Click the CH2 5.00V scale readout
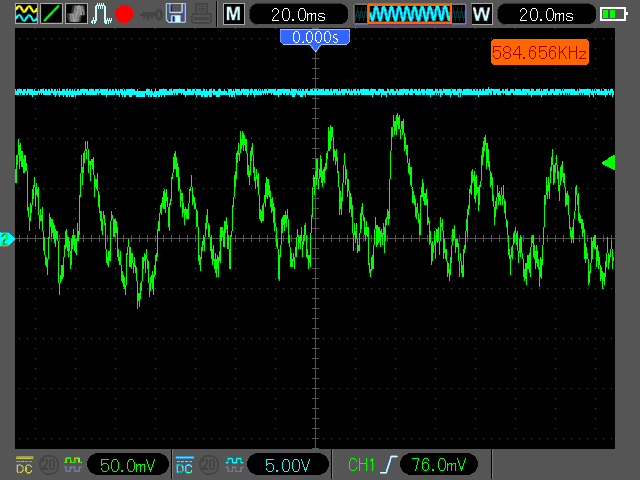The height and width of the screenshot is (480, 640). (x=287, y=465)
